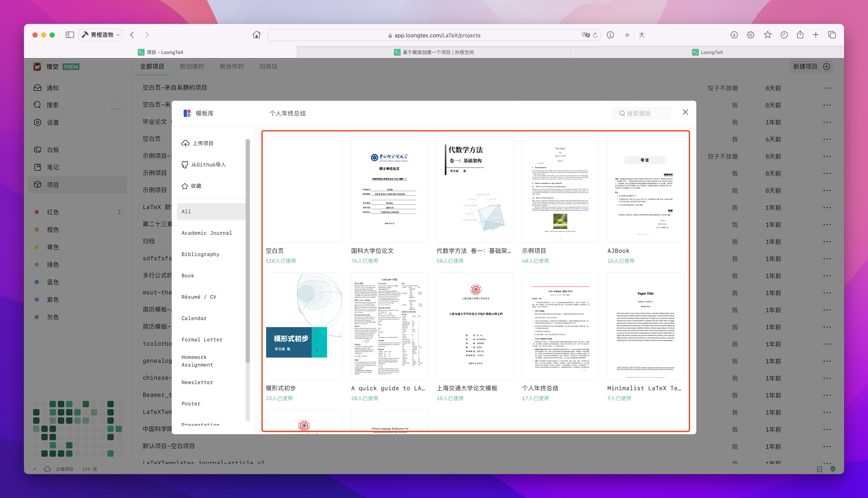Open the whiteboard item in sidebar
Viewport: 868px width, 498px height.
point(53,150)
